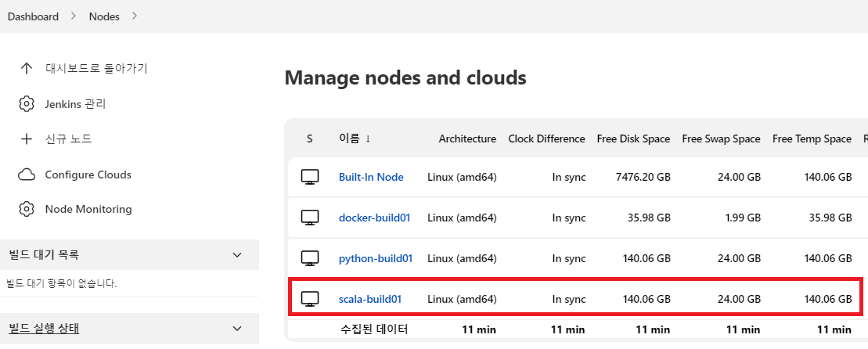Open the docker-build01 node link
This screenshot has width=868, height=349.
[x=374, y=218]
